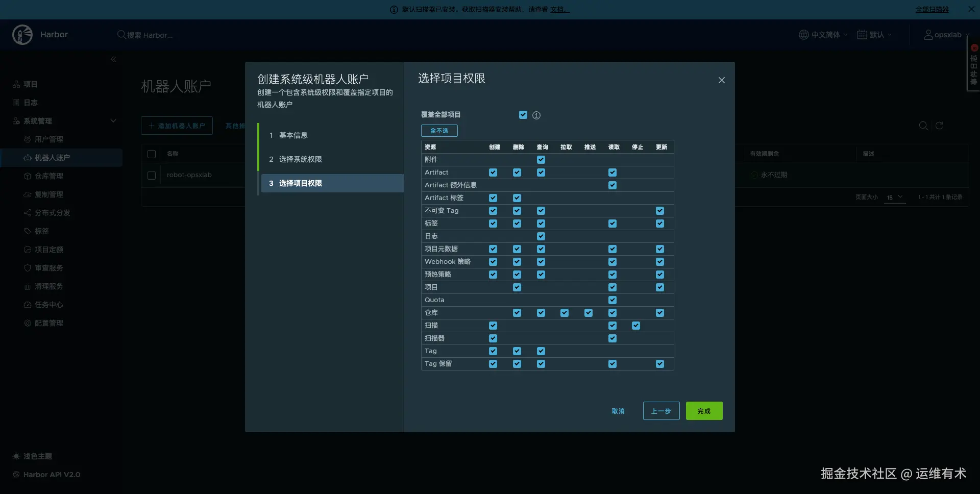Click the search magnifier near the table

click(x=923, y=126)
